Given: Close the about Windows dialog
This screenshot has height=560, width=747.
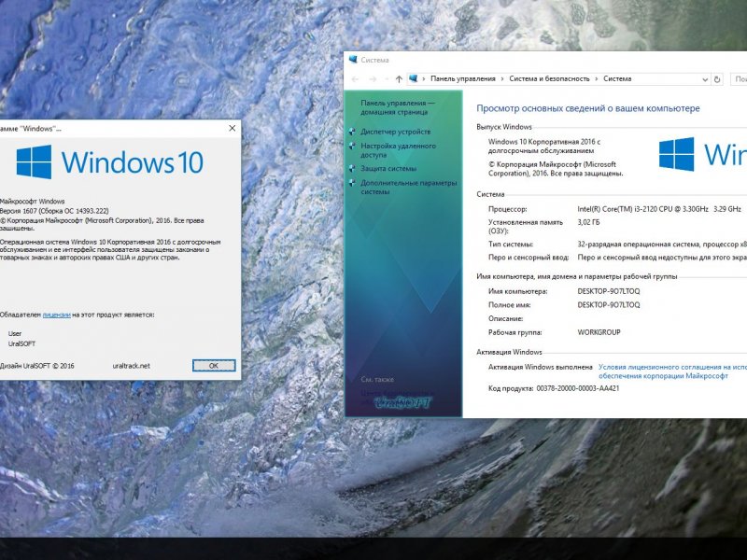Looking at the screenshot, I should [x=232, y=128].
